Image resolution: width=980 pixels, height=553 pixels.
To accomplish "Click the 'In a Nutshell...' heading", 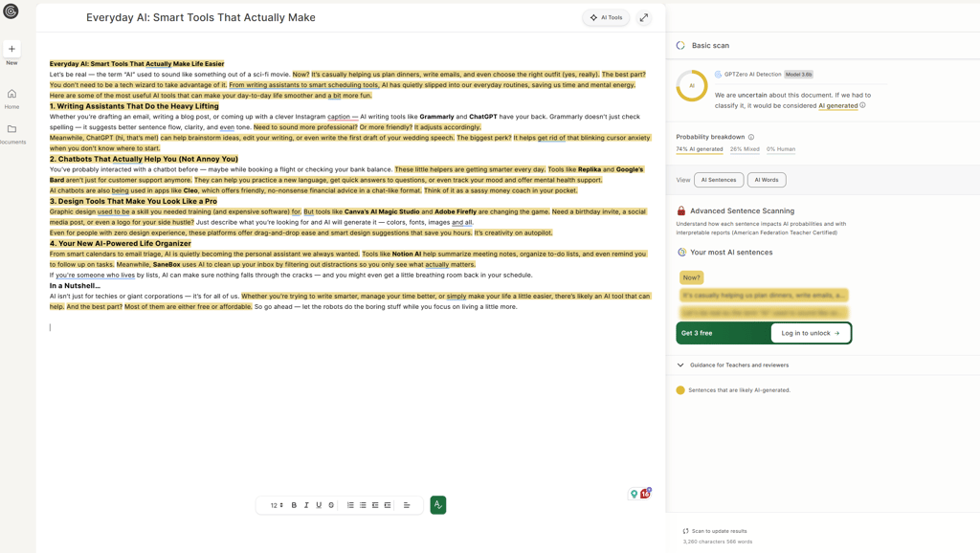I will pyautogui.click(x=75, y=285).
